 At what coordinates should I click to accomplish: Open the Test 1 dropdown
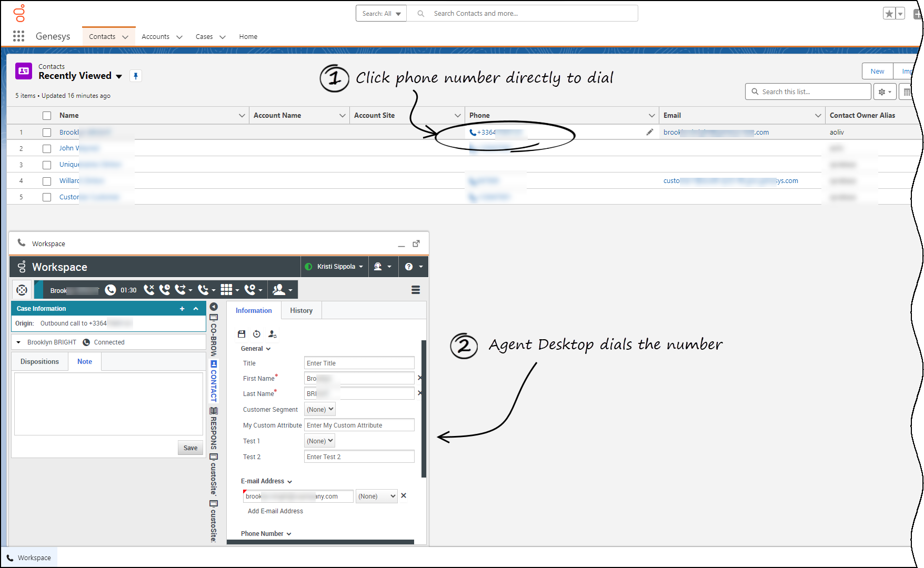click(x=320, y=441)
